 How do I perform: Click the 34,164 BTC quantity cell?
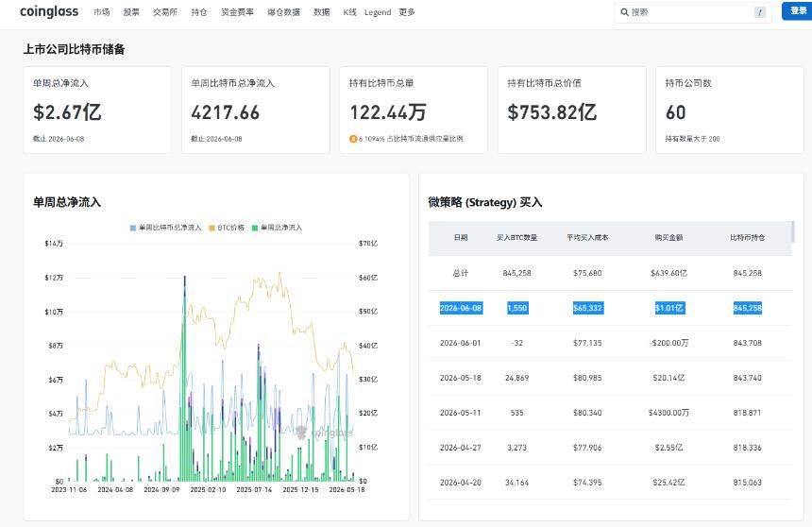pos(516,483)
